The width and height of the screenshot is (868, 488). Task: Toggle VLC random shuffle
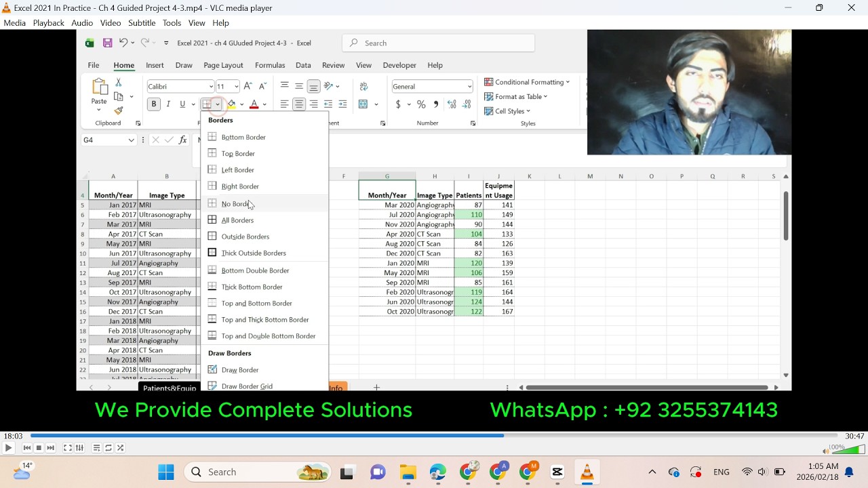120,448
